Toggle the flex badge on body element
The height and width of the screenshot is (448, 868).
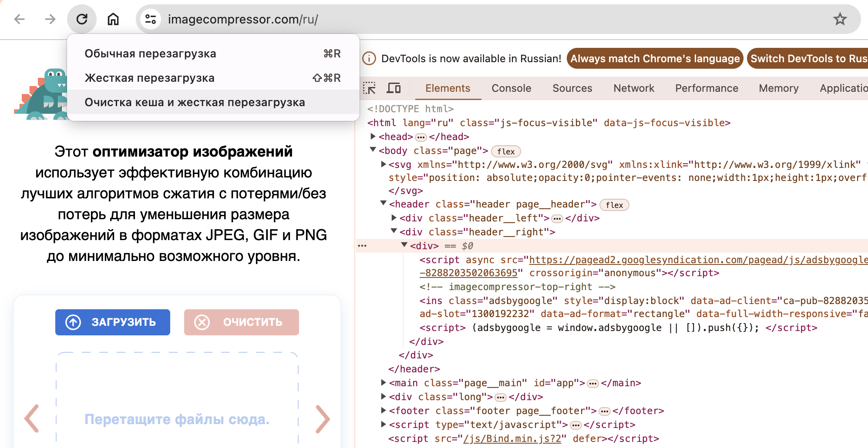click(x=505, y=151)
